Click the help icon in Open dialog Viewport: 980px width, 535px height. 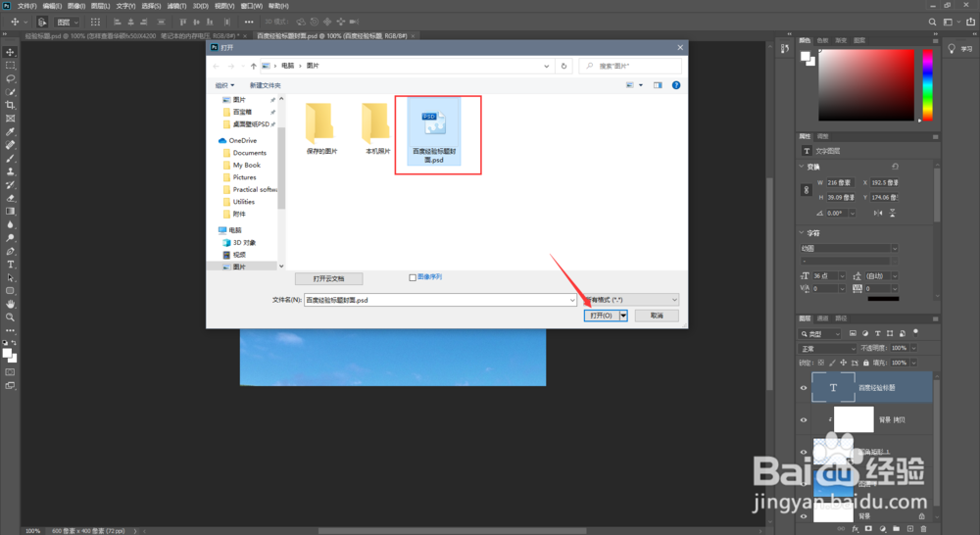(676, 85)
